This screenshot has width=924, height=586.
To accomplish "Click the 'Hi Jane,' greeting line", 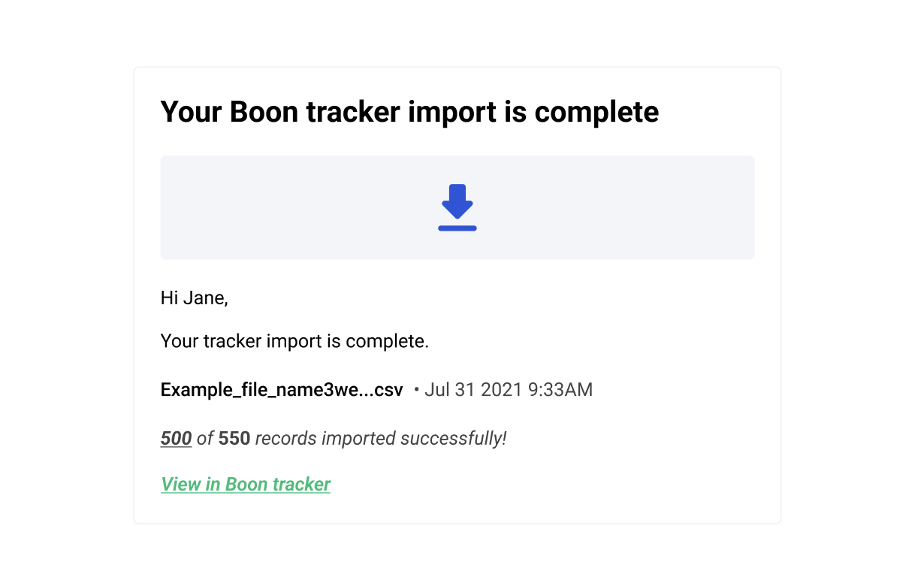I will coord(194,298).
